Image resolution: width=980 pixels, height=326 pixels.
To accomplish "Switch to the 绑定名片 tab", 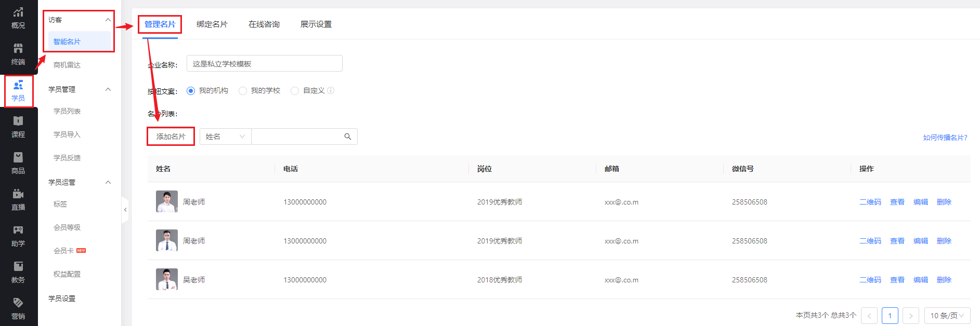I will [x=212, y=24].
